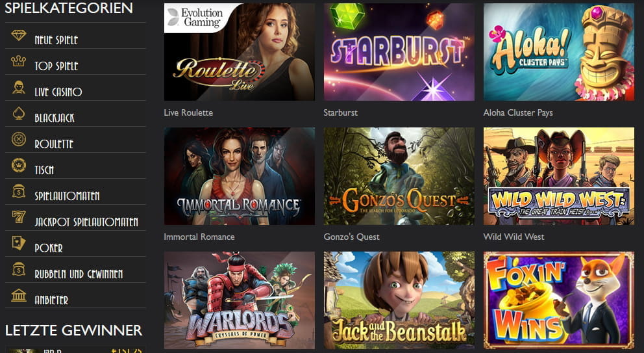The image size is (644, 353).
Task: Click the diamond icon beside Neue Spiele
Action: (18, 35)
